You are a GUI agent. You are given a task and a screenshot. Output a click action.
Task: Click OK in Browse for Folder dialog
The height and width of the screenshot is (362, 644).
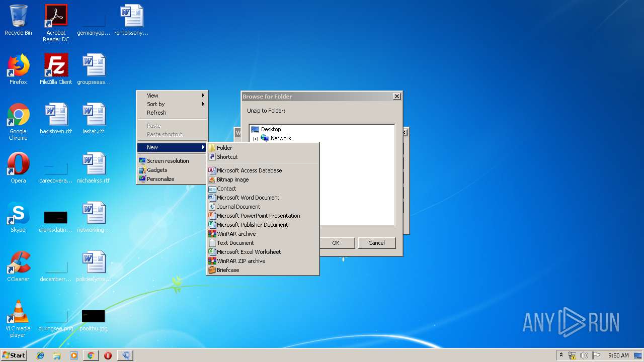pos(336,243)
